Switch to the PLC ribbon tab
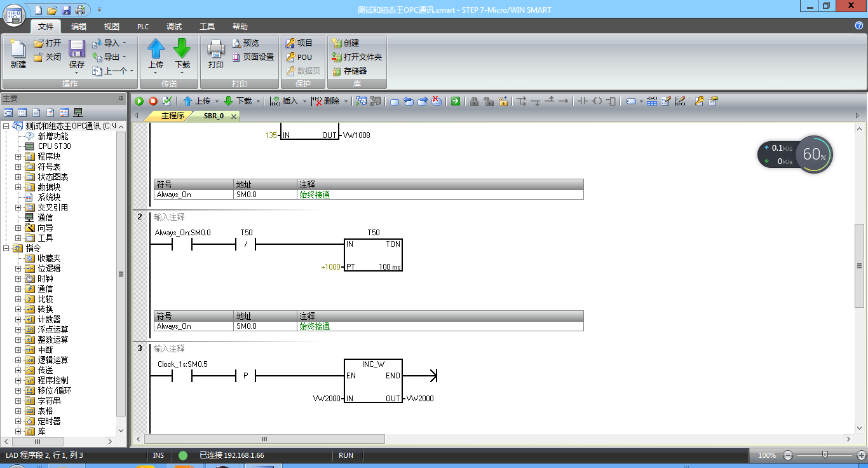The image size is (868, 468). click(143, 27)
